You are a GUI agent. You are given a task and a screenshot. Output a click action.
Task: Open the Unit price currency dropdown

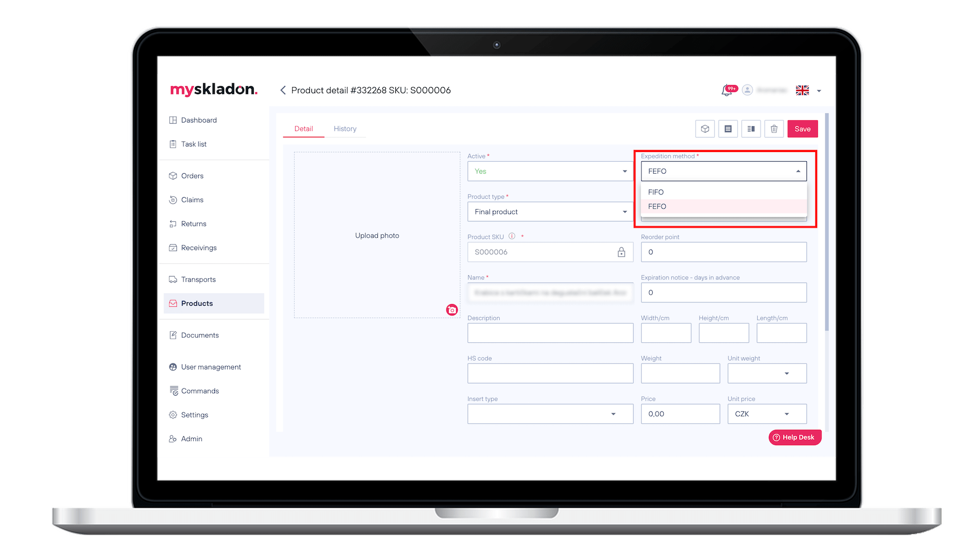point(767,414)
